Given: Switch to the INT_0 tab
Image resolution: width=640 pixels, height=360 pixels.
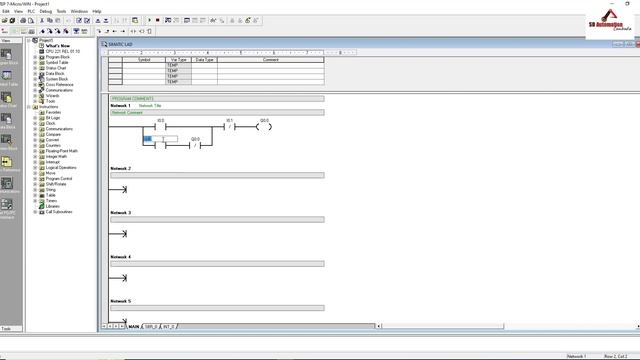Looking at the screenshot, I should point(169,327).
